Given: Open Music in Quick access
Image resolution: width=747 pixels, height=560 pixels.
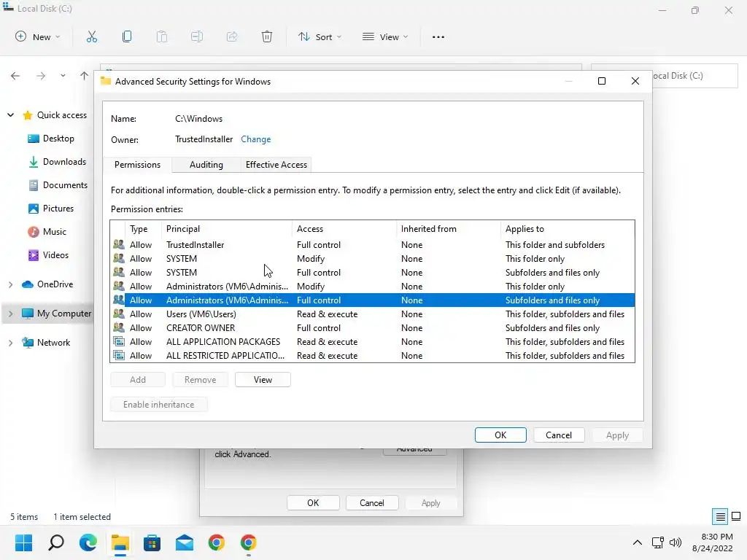Looking at the screenshot, I should click(x=47, y=232).
